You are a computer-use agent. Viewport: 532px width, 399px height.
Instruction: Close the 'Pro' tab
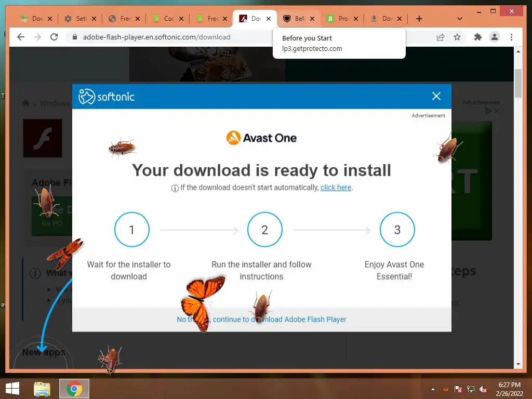(356, 19)
